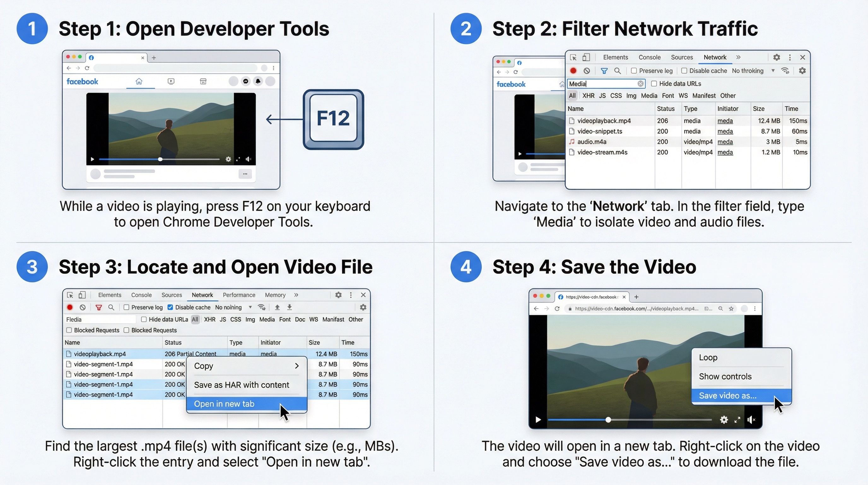Open the DevTools settings gear
The image size is (868, 485).
777,57
